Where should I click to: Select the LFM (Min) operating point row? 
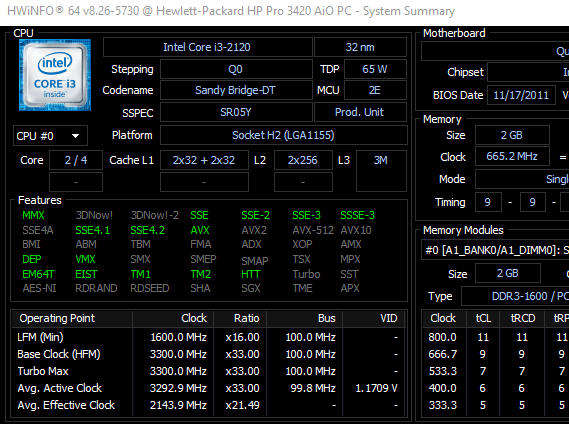tap(209, 337)
